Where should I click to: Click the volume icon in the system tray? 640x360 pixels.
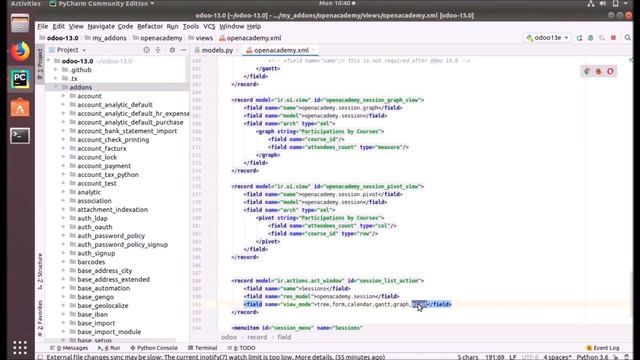tap(603, 4)
